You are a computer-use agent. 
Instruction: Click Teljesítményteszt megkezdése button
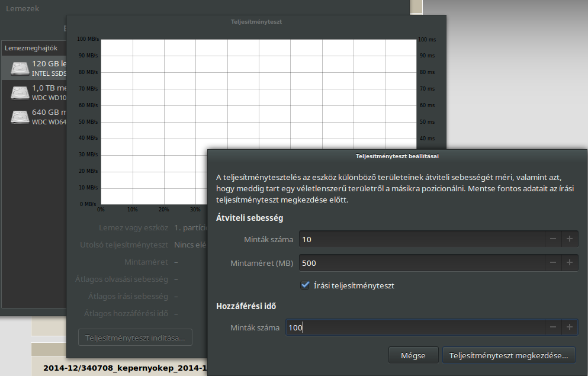[x=509, y=355]
